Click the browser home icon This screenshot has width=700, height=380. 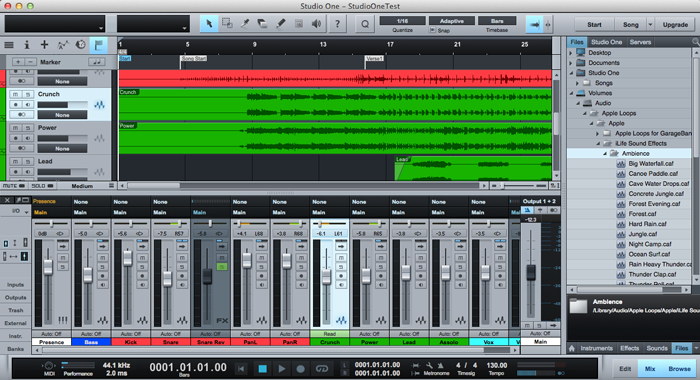(571, 348)
